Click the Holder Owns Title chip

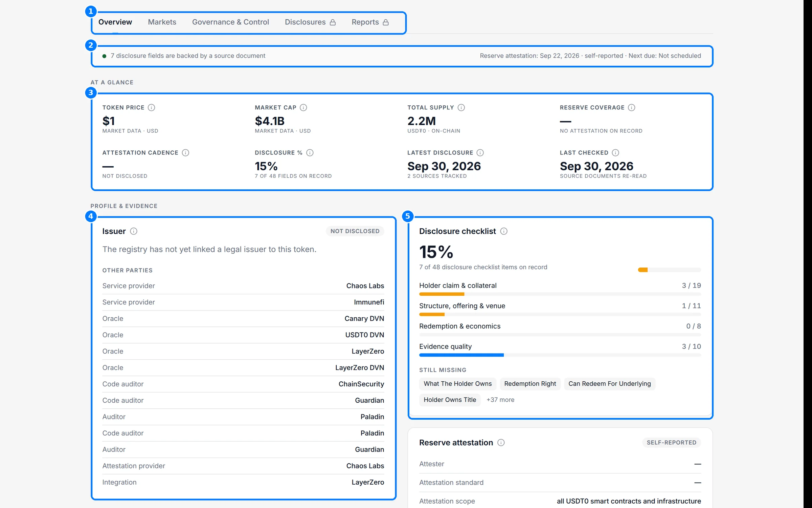450,400
